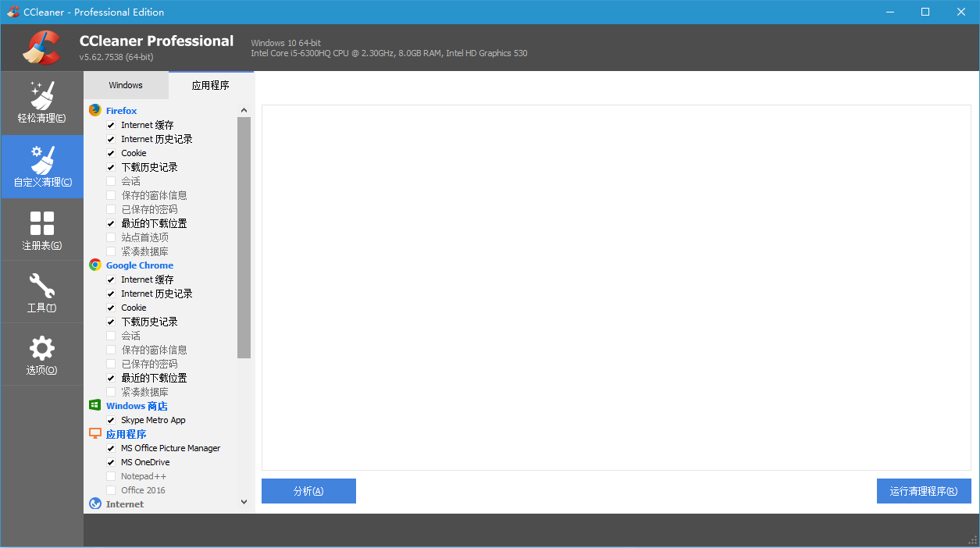Uncheck Firefox Internet 历史记录

click(x=111, y=139)
